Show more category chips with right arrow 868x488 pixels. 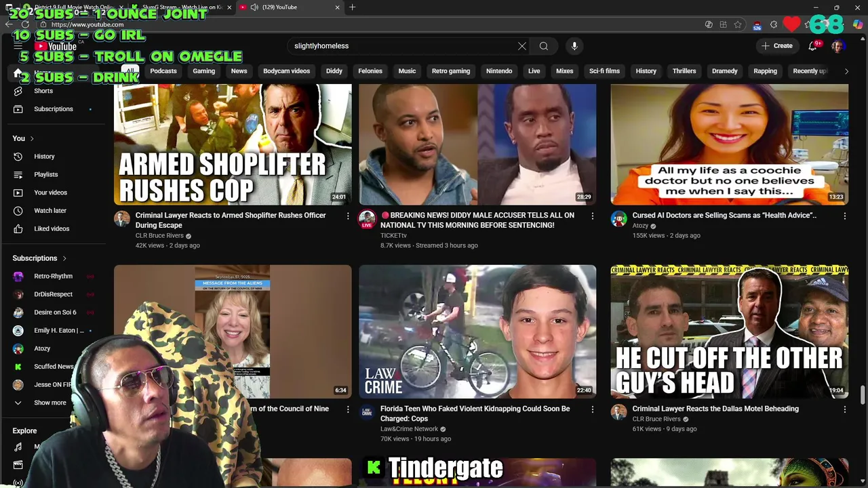(846, 71)
